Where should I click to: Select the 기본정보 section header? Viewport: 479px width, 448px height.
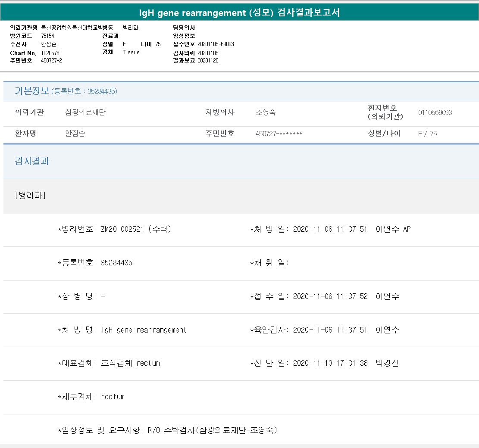click(32, 91)
